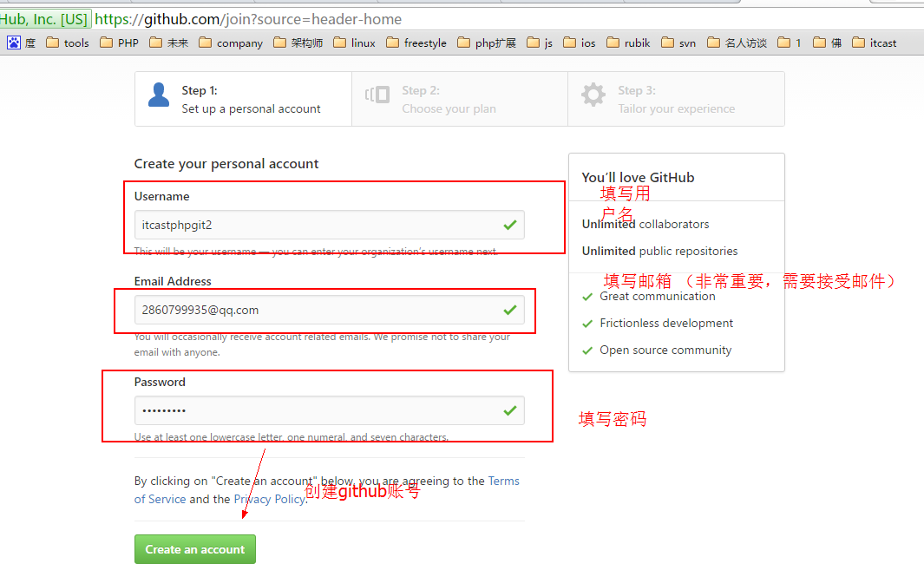Viewport: 924px width, 570px height.
Task: Click the Step 3 gear icon
Action: (x=593, y=95)
